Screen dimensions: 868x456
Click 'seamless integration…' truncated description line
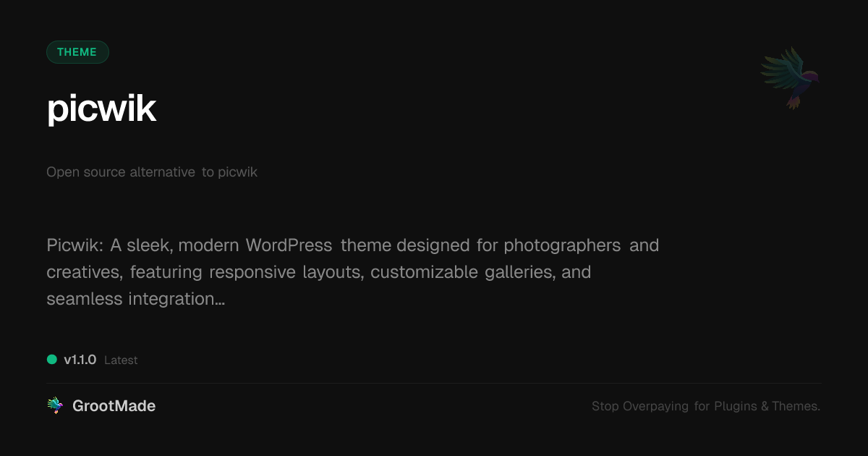[135, 298]
